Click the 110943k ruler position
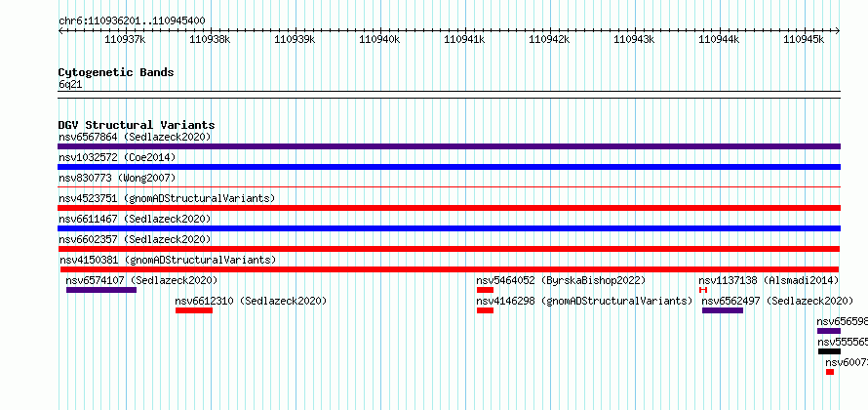This screenshot has height=410, width=868. [x=634, y=39]
